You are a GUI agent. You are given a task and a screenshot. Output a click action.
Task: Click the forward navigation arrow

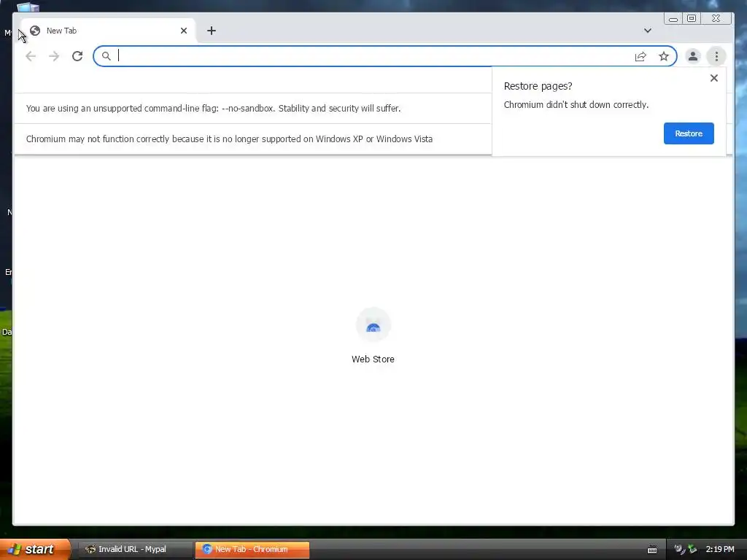(54, 56)
